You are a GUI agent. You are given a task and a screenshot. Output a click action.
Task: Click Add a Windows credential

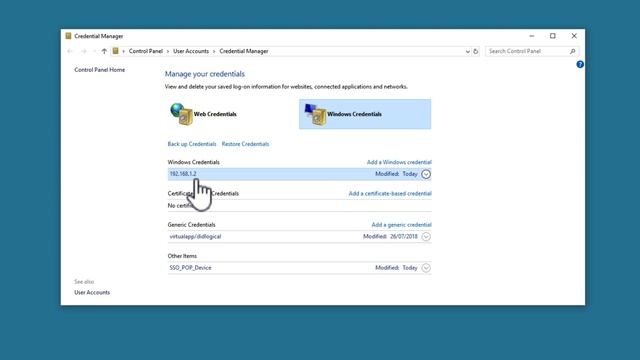coord(399,162)
